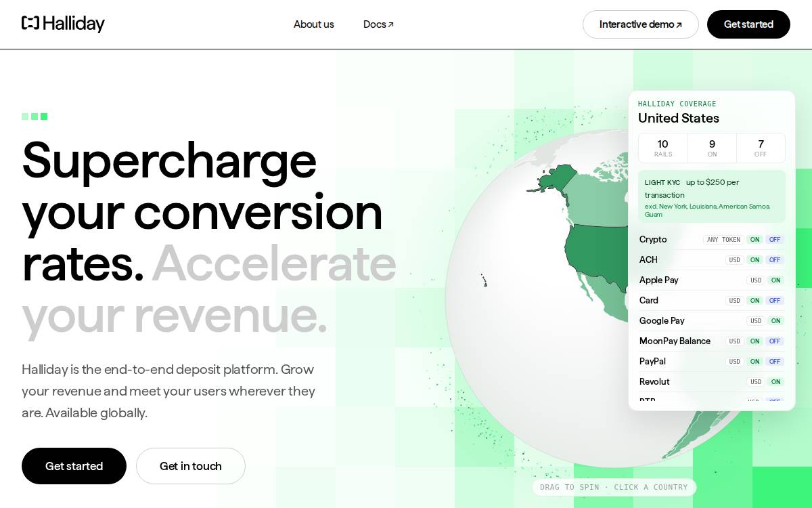Click the PayPal ON badge
The width and height of the screenshot is (812, 508).
(754, 362)
